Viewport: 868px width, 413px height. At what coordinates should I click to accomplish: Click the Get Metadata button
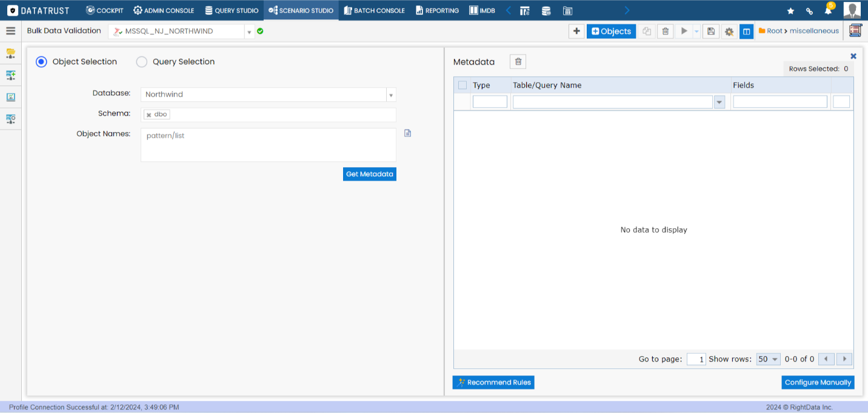369,174
